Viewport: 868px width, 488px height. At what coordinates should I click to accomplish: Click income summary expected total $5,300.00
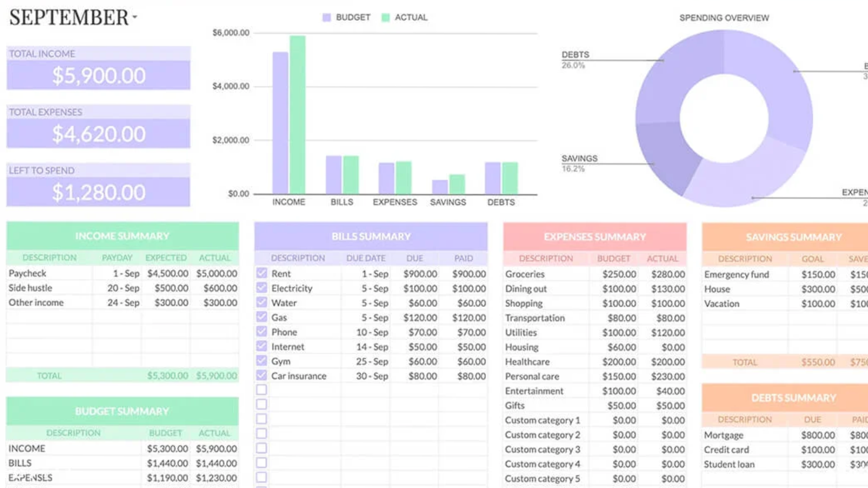coord(167,375)
